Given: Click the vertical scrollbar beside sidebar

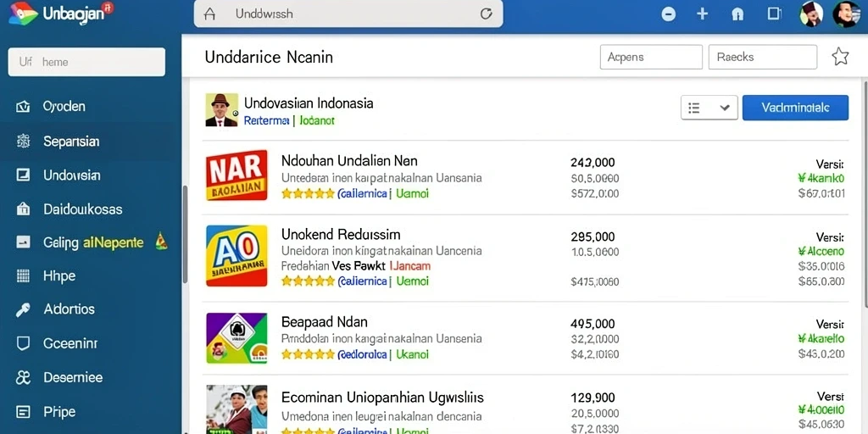Looking at the screenshot, I should click(x=186, y=232).
